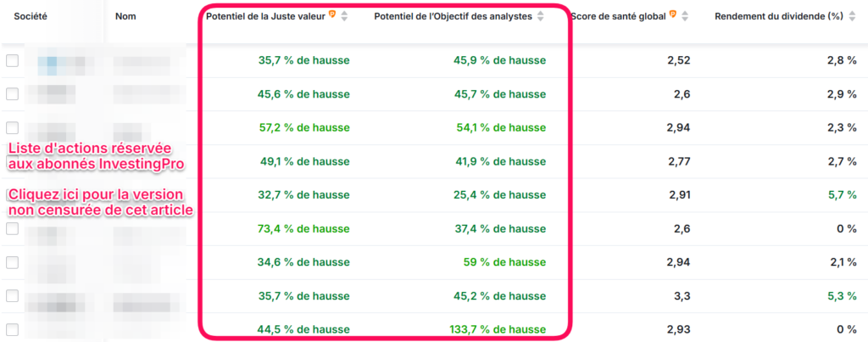Select the checkbox of the 45,6 % fair value row
This screenshot has width=868, height=342.
coord(12,94)
